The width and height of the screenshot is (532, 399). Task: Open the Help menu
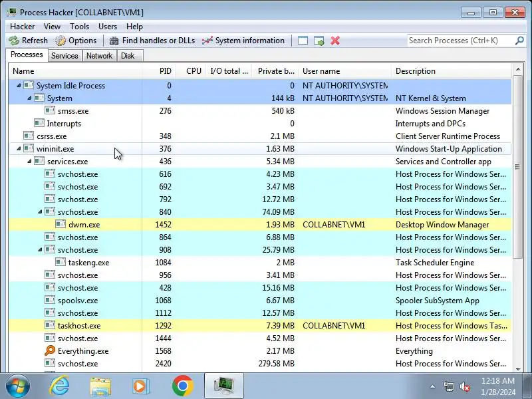pyautogui.click(x=134, y=27)
